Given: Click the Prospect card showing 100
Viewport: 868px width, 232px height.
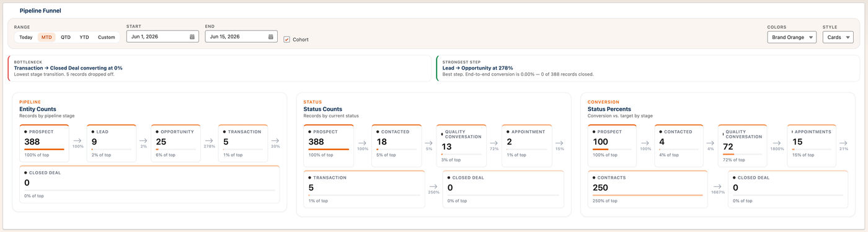Looking at the screenshot, I should click(613, 146).
